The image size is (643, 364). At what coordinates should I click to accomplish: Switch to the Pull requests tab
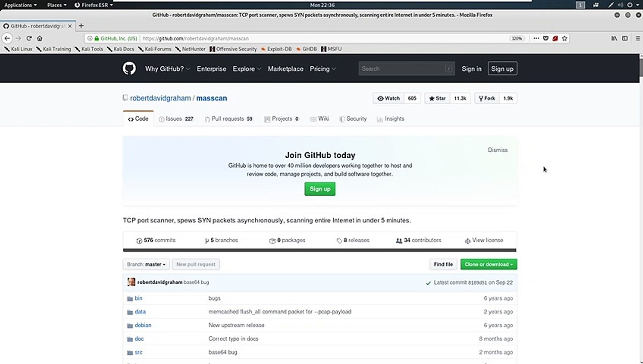[x=228, y=119]
